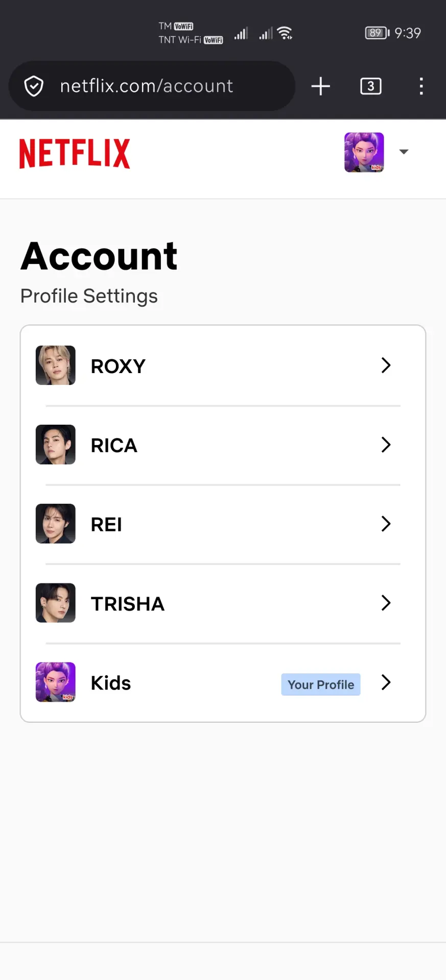This screenshot has height=980, width=446.
Task: Open the browser three-dot menu
Action: [421, 86]
